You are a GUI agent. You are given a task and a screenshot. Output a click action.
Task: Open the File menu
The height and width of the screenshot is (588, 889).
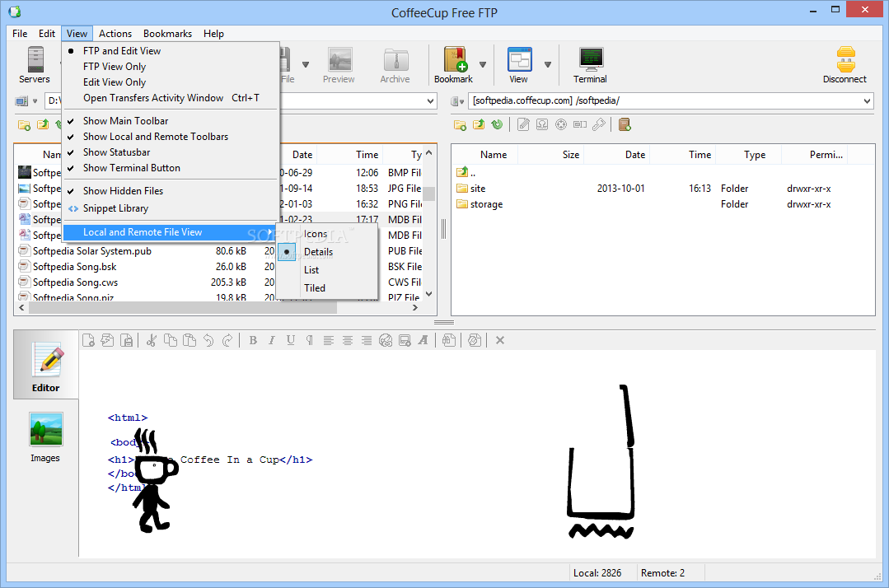(20, 34)
